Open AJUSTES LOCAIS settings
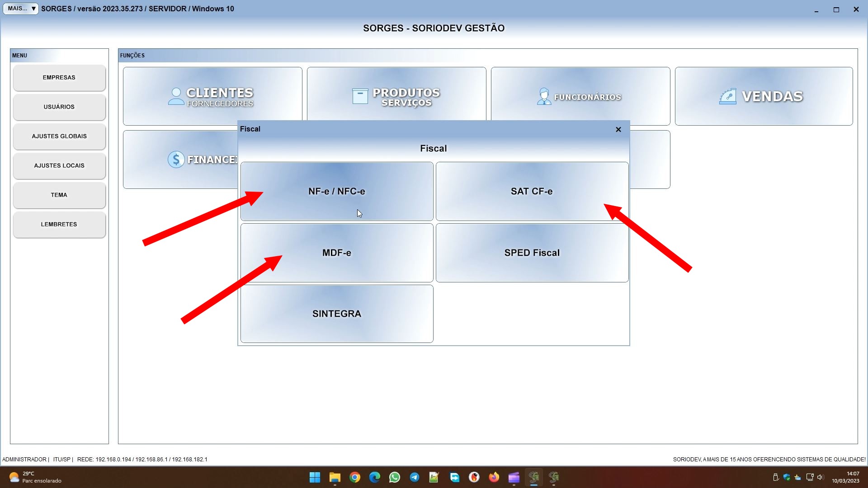This screenshot has width=868, height=488. coord(59,166)
